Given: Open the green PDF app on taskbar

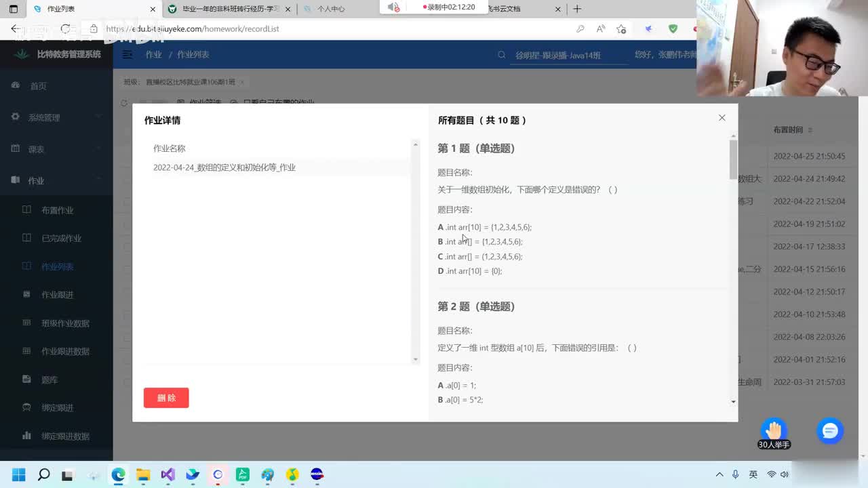Looking at the screenshot, I should point(242,474).
